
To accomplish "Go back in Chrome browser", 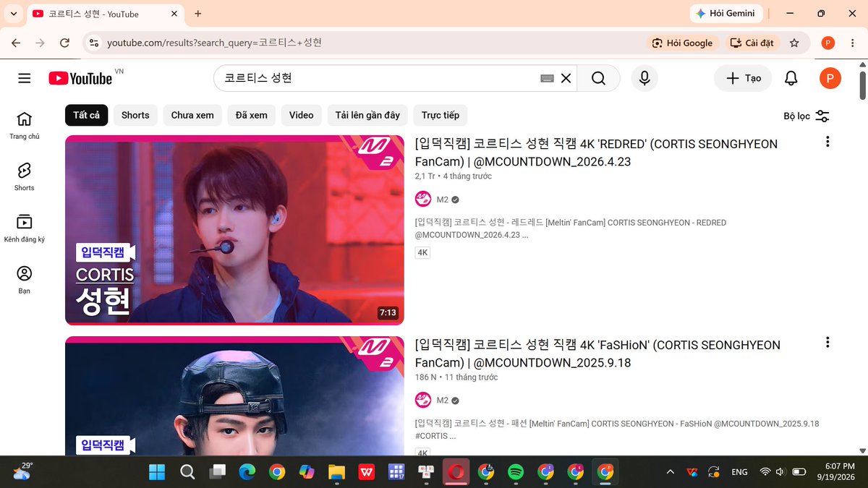I will pos(16,43).
